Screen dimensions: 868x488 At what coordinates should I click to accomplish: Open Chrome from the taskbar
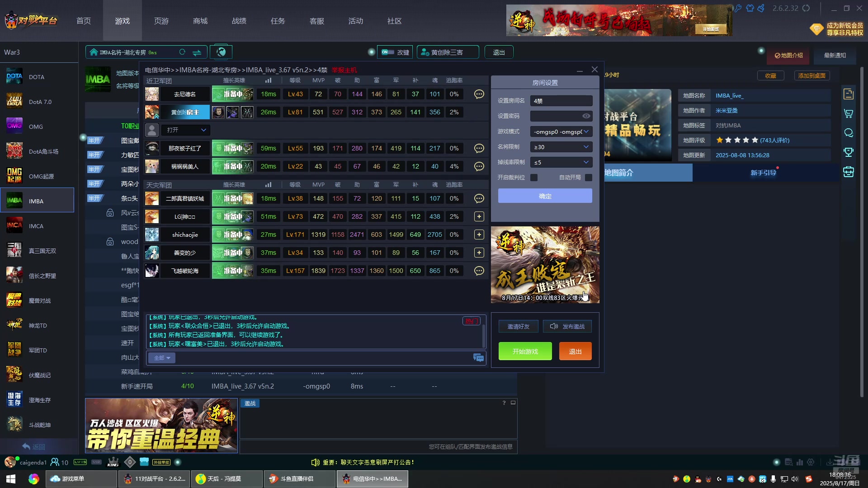(x=33, y=479)
